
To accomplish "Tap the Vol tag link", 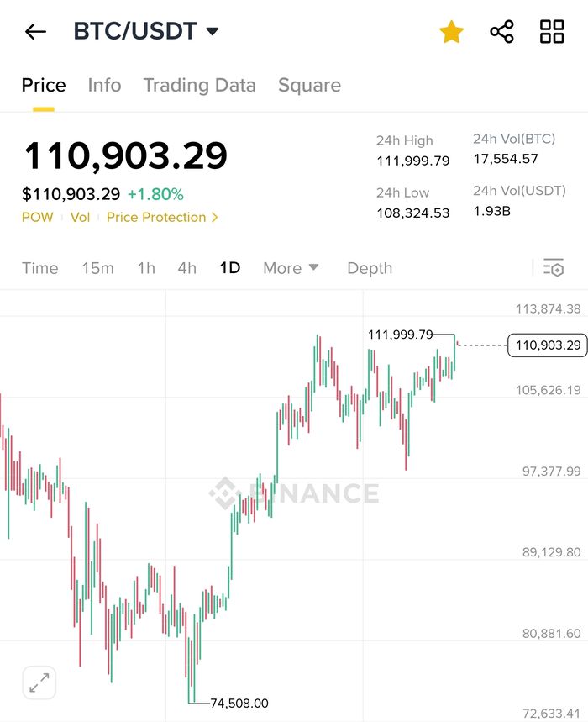I will [80, 218].
